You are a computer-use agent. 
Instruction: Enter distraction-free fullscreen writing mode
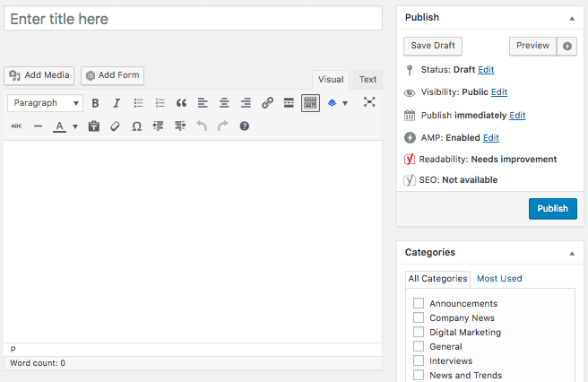[x=369, y=102]
